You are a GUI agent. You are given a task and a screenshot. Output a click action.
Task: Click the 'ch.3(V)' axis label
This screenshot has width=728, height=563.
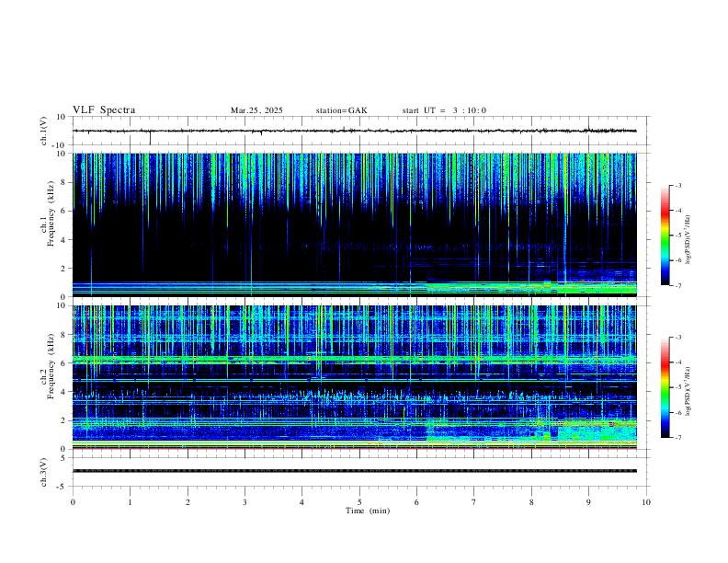44,472
